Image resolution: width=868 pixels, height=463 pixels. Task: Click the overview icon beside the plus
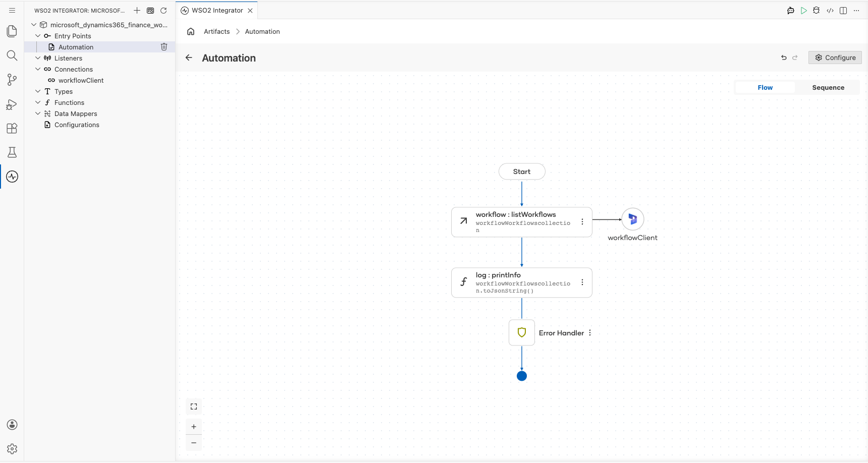(x=150, y=10)
